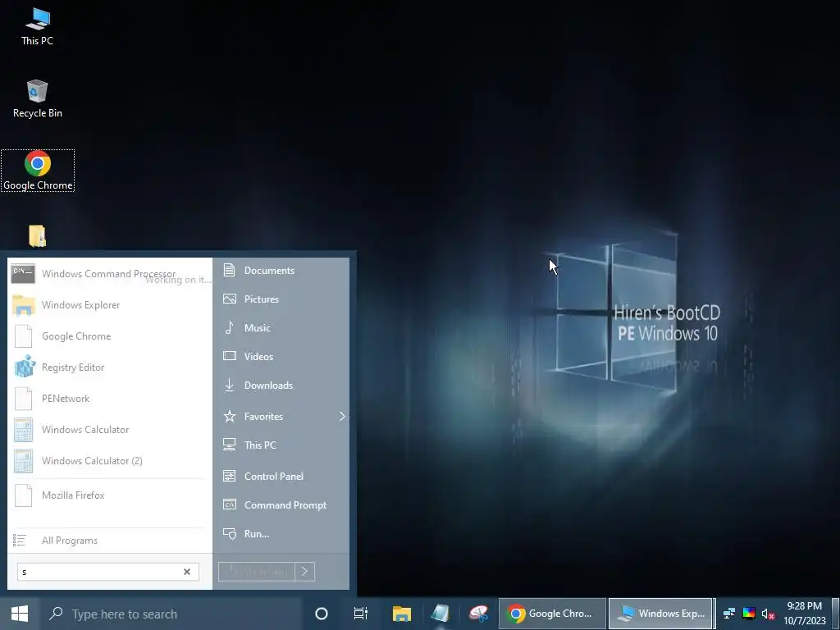Select the Recycle Bin desktop icon
Screen dimensions: 840x630
pyautogui.click(x=38, y=99)
